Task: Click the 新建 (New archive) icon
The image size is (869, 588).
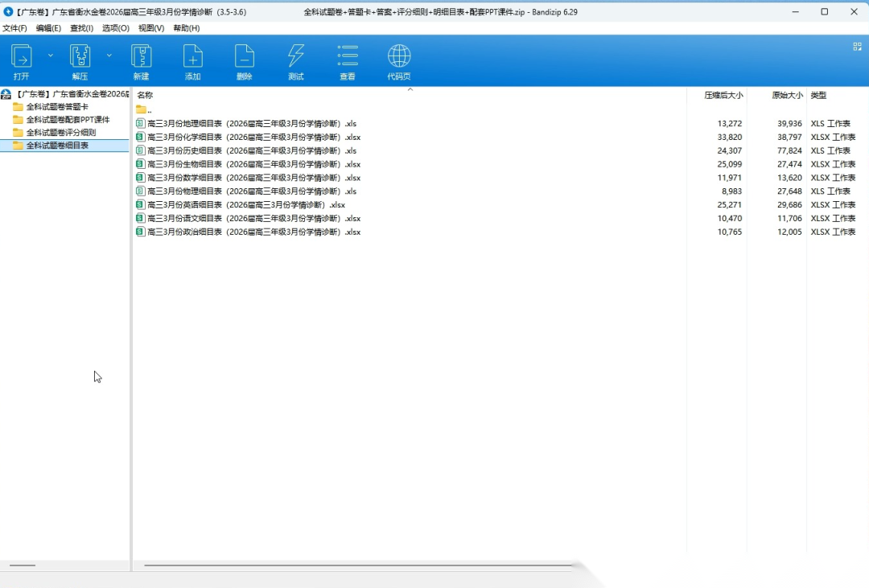Action: point(142,57)
